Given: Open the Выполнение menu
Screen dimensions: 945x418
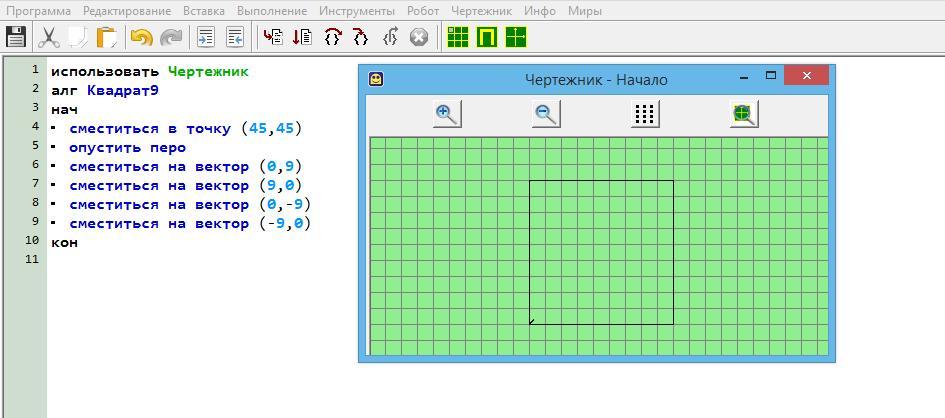Looking at the screenshot, I should [x=272, y=11].
